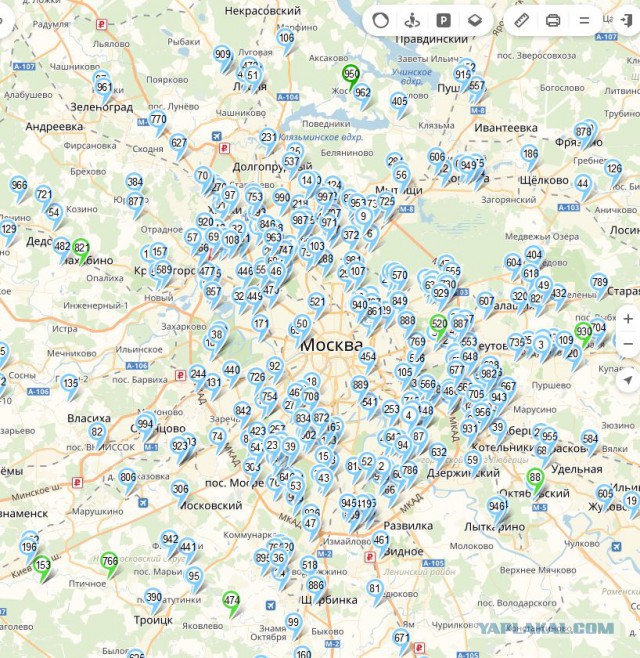Select map marker 909
Viewport: 640px width, 658px height.
click(222, 54)
